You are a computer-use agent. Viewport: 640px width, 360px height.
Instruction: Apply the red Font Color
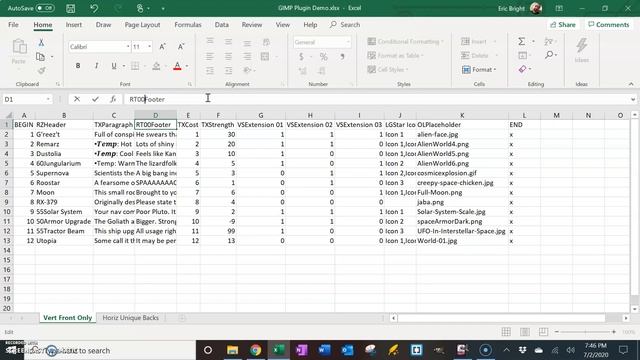point(177,66)
